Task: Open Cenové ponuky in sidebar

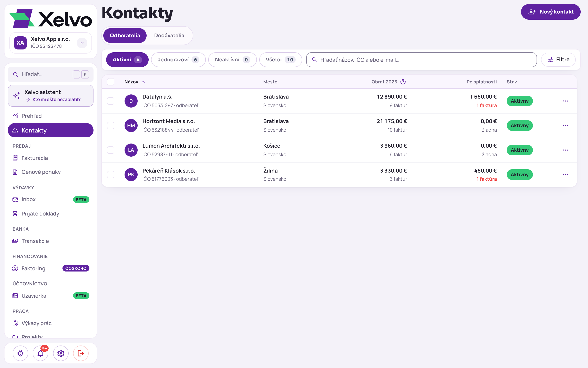Action: pyautogui.click(x=51, y=172)
